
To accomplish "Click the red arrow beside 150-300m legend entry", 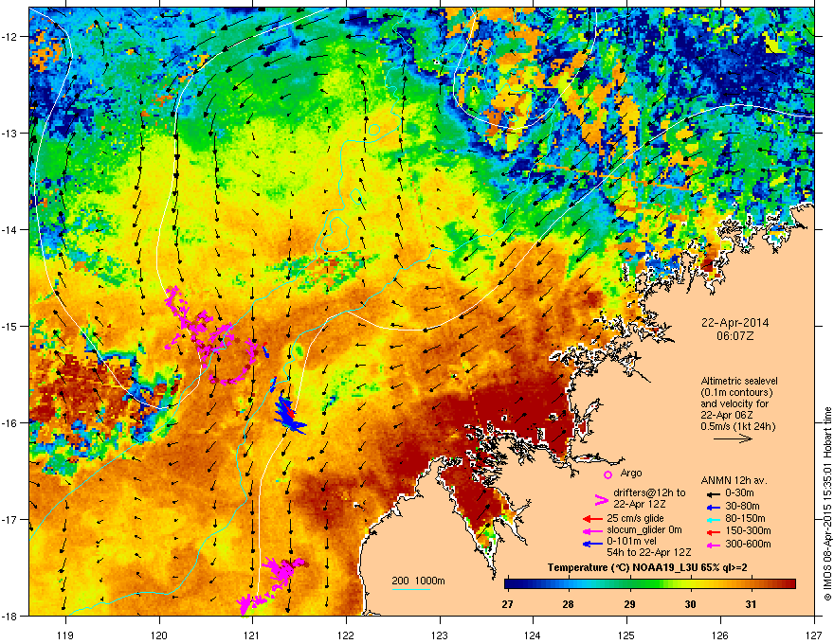I will (x=713, y=532).
